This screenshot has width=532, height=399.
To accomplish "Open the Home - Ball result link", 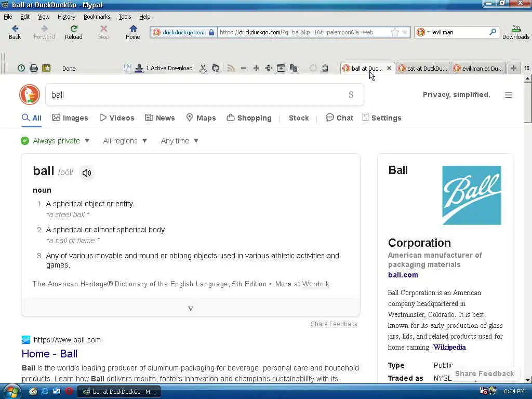I will click(x=49, y=353).
